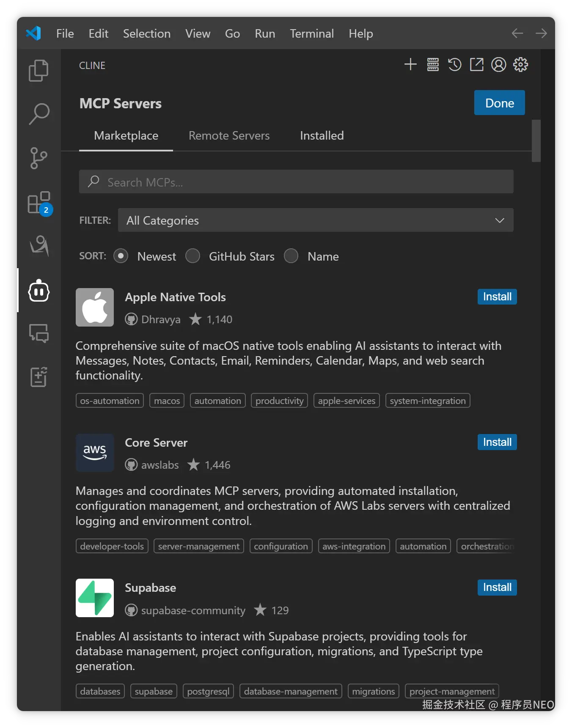Open the Search view in the activity bar
This screenshot has height=728, width=572.
coord(39,114)
